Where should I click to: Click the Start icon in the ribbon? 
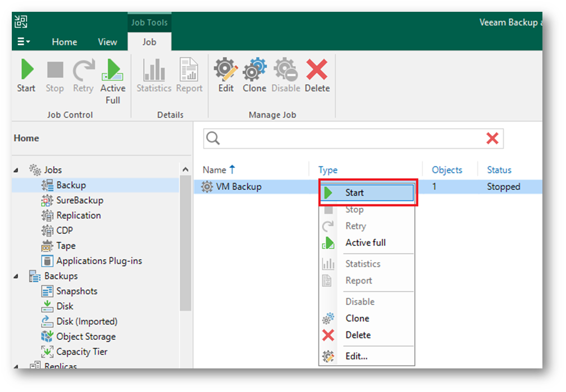tap(26, 70)
